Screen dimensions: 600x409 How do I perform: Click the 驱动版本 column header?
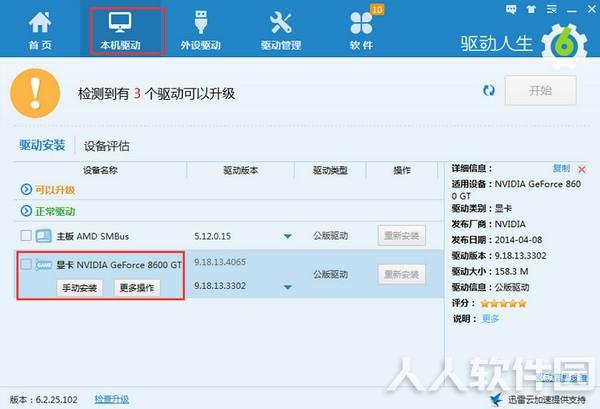coord(241,170)
